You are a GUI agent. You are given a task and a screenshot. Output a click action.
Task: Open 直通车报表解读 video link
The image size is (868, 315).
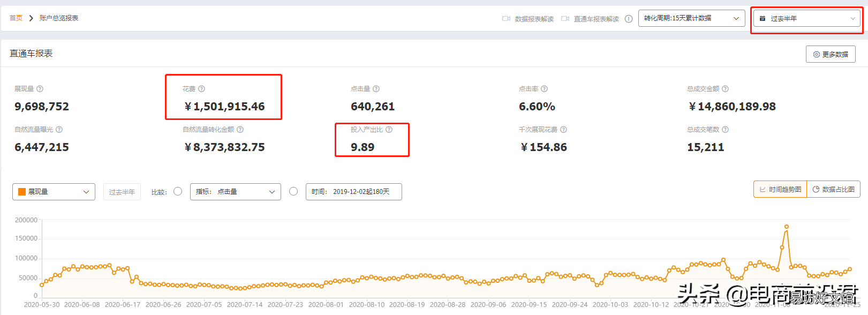[596, 19]
